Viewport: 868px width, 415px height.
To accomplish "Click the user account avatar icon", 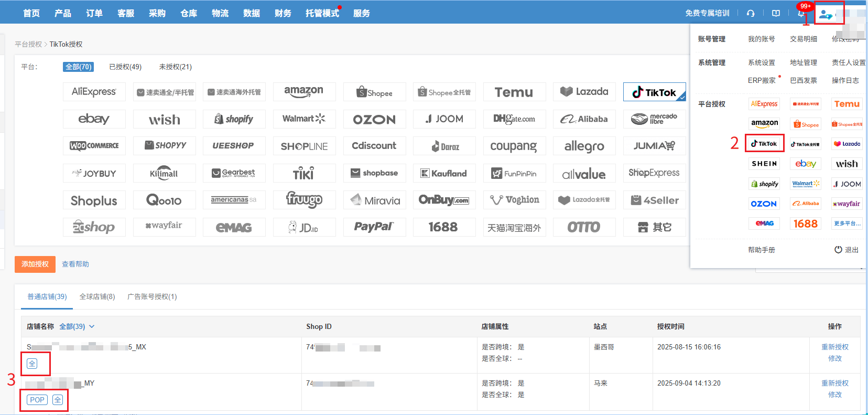I will click(x=826, y=15).
